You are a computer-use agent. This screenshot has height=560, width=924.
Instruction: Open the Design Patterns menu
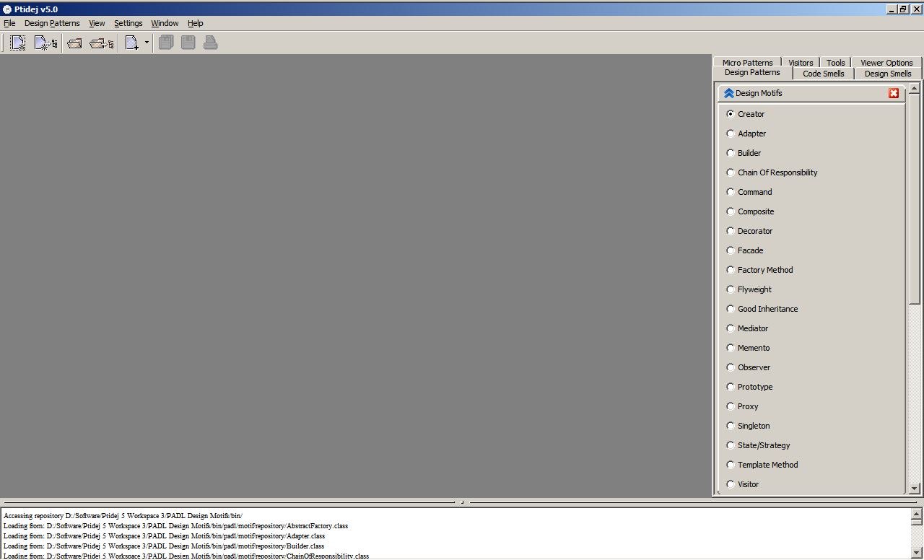52,23
